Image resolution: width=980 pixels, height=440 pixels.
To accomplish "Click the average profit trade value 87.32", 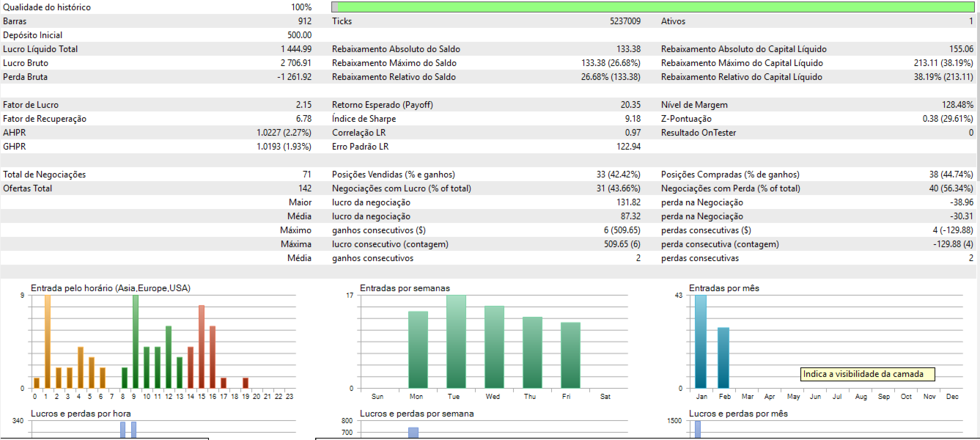I will pos(631,216).
